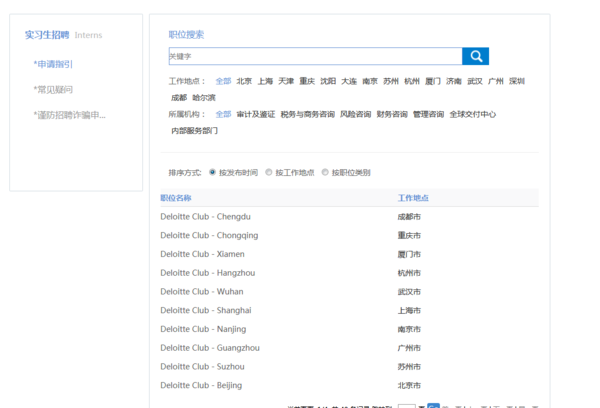Click the 厦门市 location cell
The image size is (600, 408).
point(409,254)
